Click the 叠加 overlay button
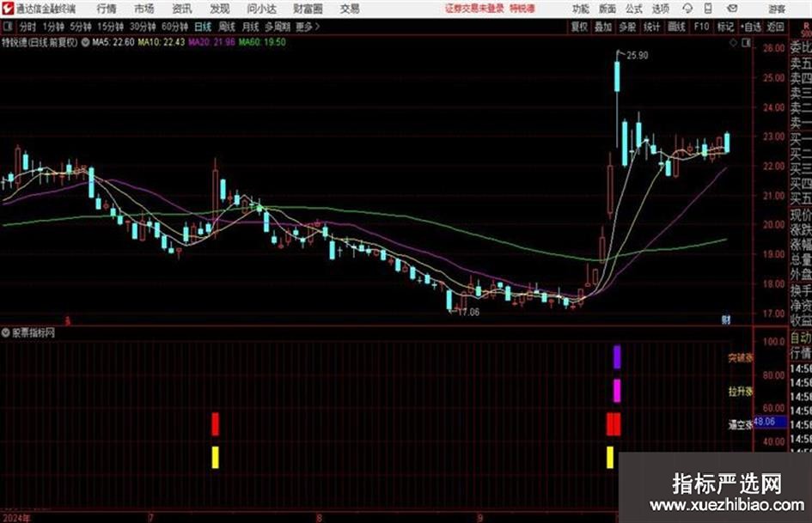The height and width of the screenshot is (523, 812). [603, 27]
